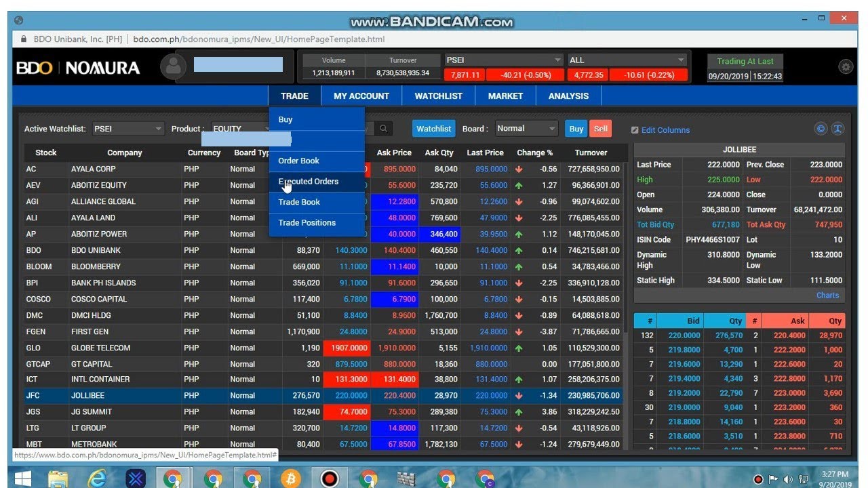The width and height of the screenshot is (868, 488).
Task: Click the Edit Columns link
Action: coord(665,130)
